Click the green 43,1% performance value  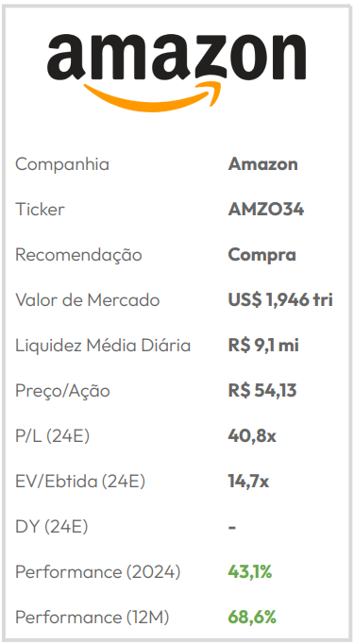[250, 571]
